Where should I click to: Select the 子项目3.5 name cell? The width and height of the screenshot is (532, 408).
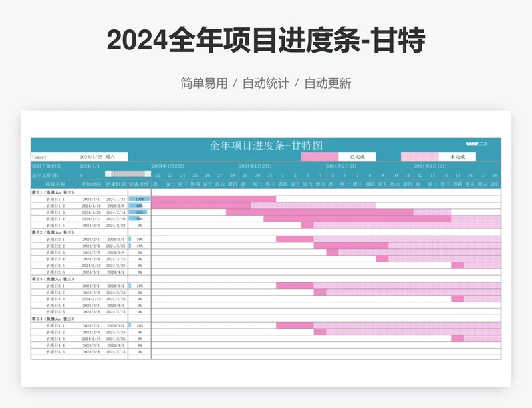click(x=55, y=312)
